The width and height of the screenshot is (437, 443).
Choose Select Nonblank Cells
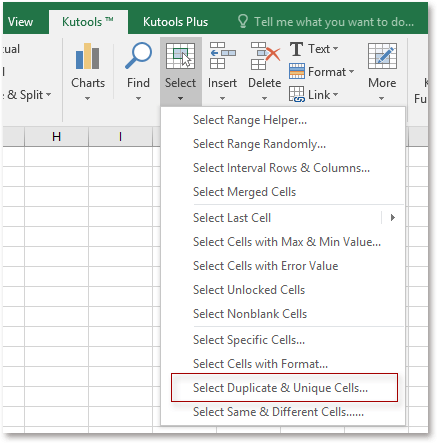pos(283,314)
